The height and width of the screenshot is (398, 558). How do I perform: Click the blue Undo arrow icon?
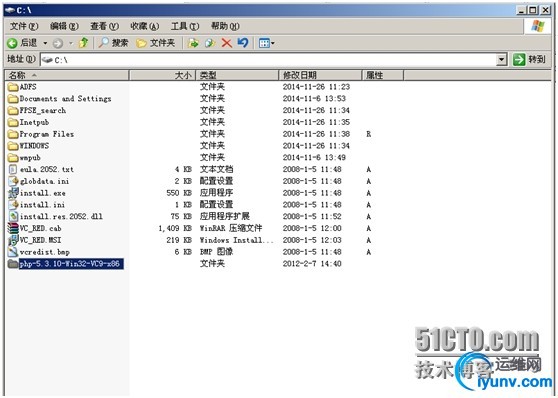tap(243, 43)
